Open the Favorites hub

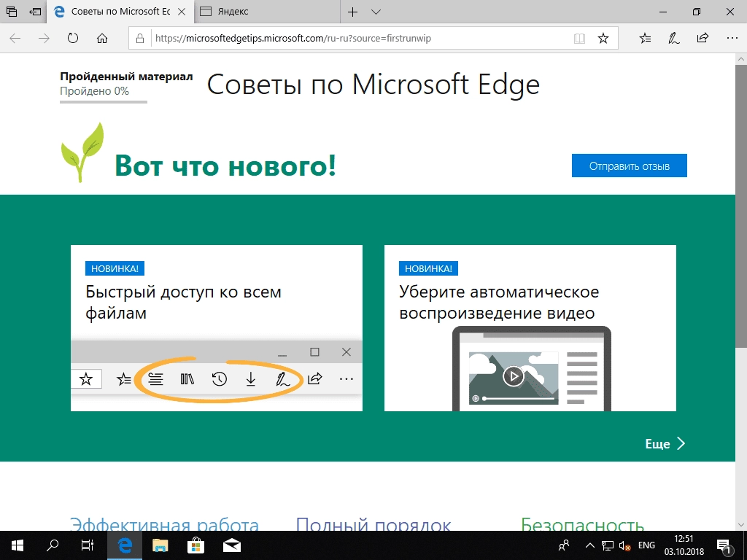(x=645, y=38)
